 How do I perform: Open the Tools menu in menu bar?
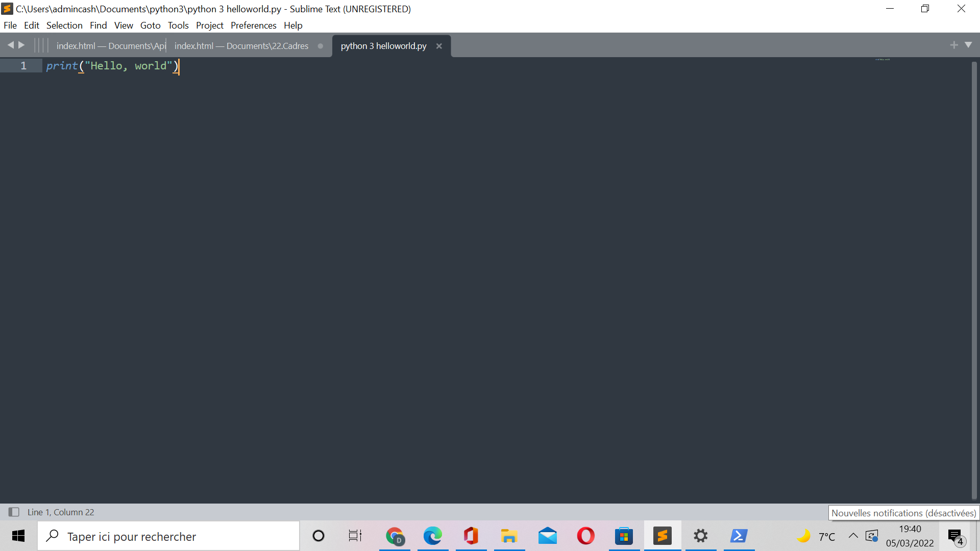coord(178,25)
